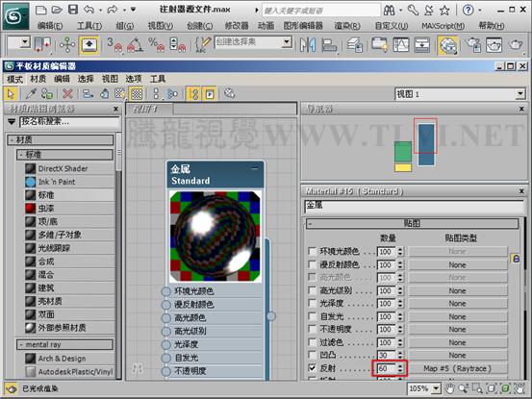Click None map button for 不透明度
The height and width of the screenshot is (399, 532).
pyautogui.click(x=458, y=330)
